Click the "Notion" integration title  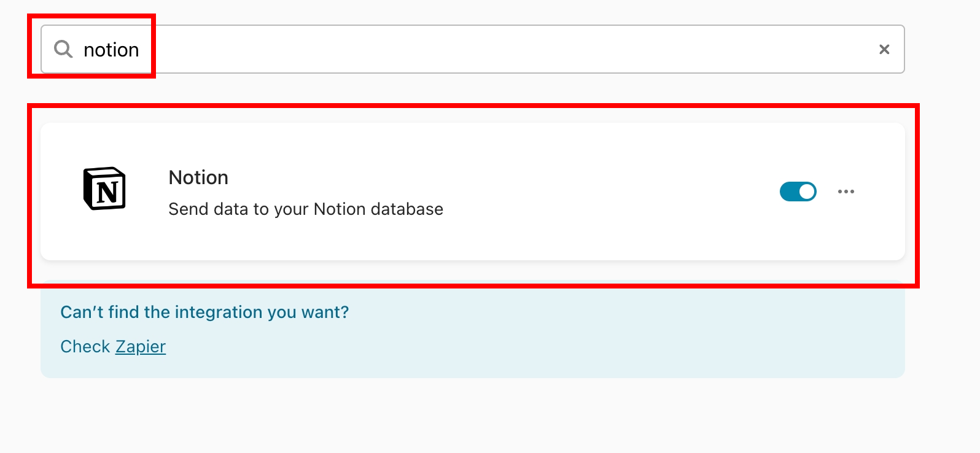[x=198, y=177]
